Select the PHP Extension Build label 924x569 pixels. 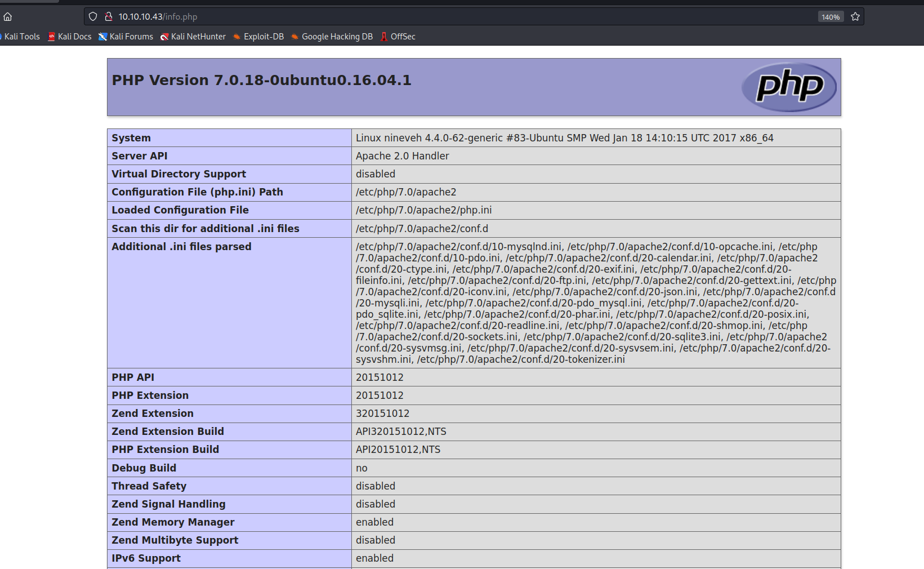point(166,450)
